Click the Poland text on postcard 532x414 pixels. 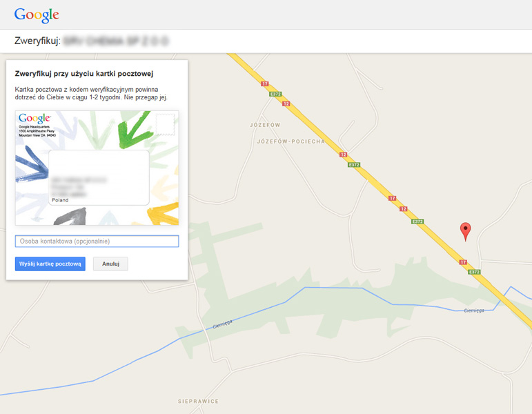pyautogui.click(x=60, y=200)
